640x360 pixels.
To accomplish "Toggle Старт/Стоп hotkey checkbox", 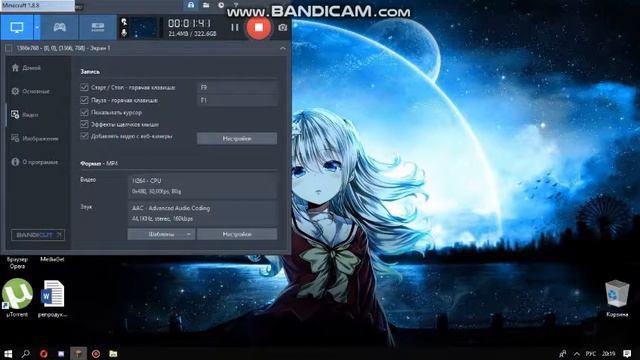I will 84,87.
